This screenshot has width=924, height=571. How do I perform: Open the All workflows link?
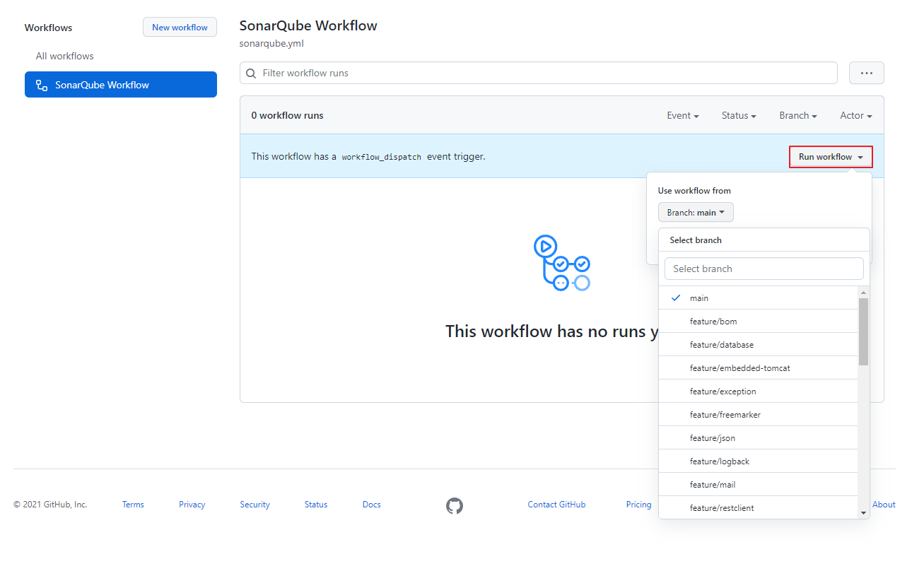pyautogui.click(x=65, y=56)
